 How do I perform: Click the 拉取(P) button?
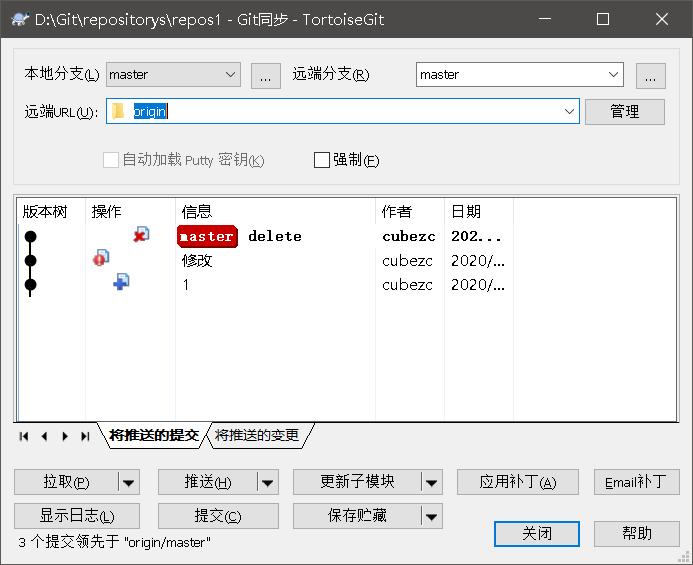pyautogui.click(x=66, y=482)
